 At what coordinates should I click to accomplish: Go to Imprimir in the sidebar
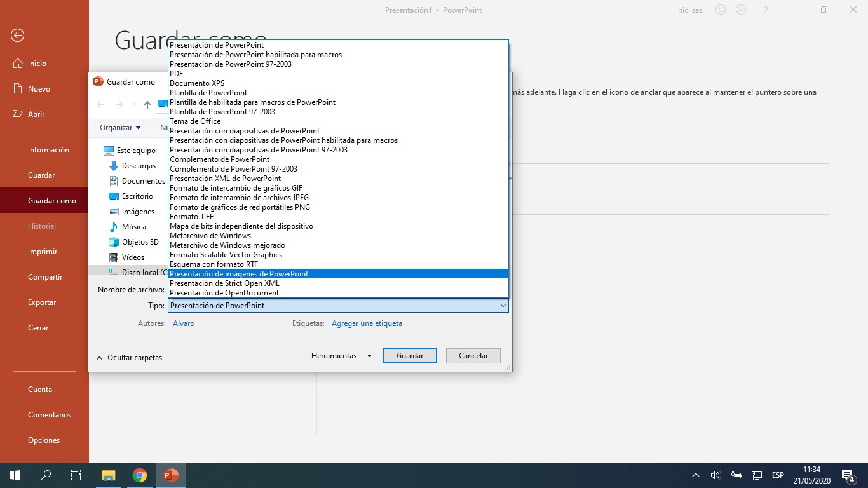[x=44, y=252]
